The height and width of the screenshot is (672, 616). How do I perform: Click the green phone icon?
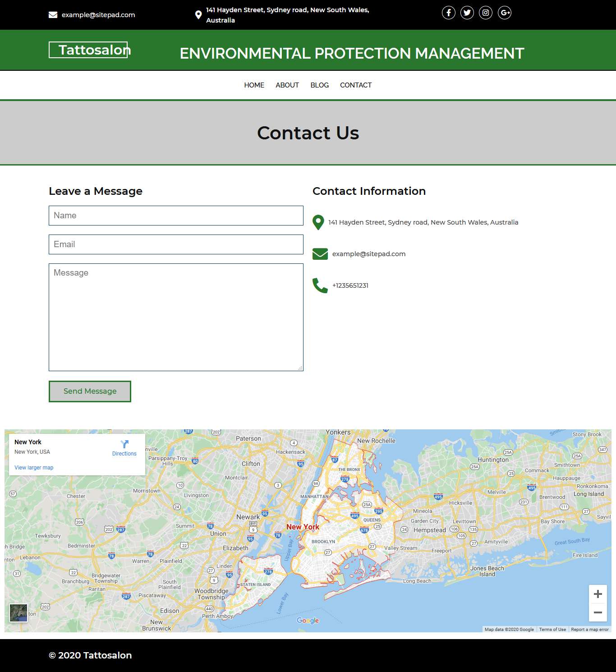pyautogui.click(x=320, y=285)
